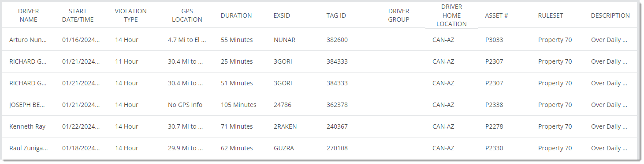644x164 pixels.
Task: Select the Tag ID column header
Action: click(x=336, y=15)
